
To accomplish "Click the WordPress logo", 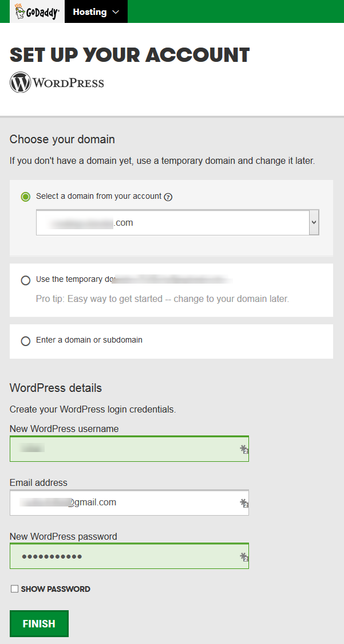I will click(x=57, y=83).
